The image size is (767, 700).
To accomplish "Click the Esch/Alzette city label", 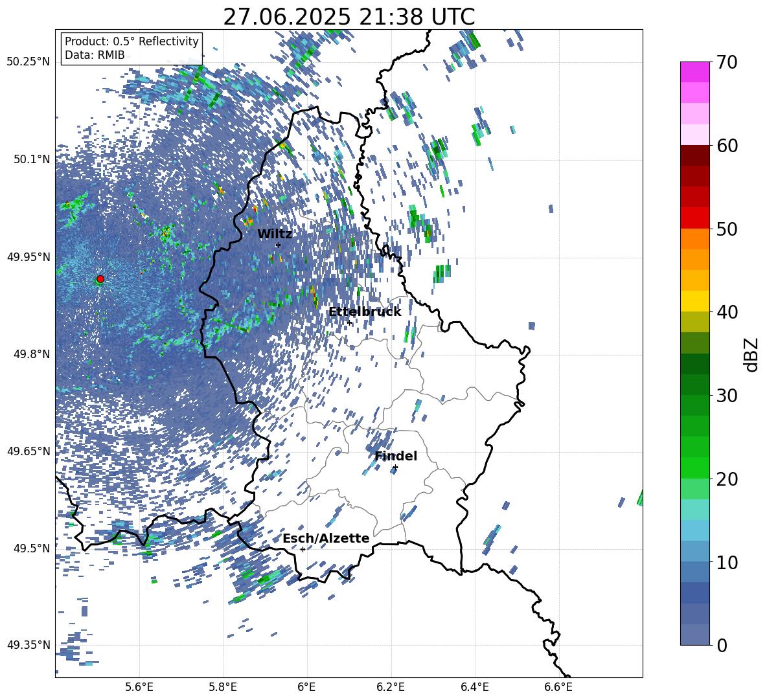I will pyautogui.click(x=326, y=538).
